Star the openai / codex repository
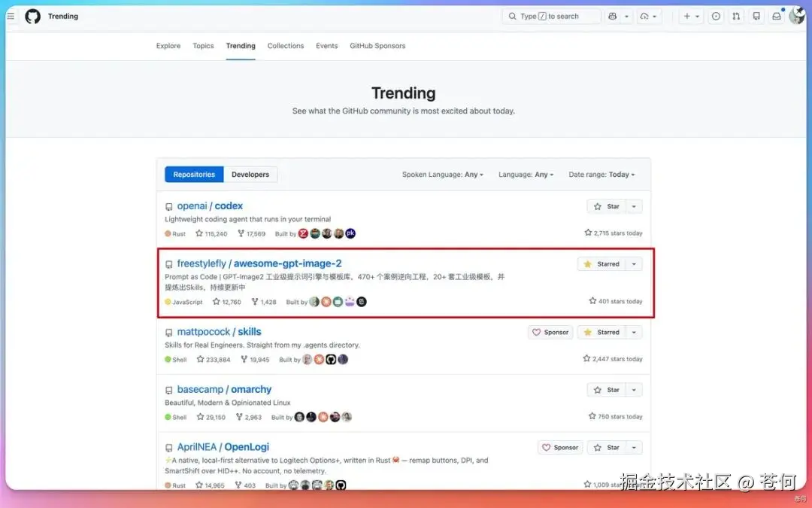The height and width of the screenshot is (508, 812). pos(607,206)
